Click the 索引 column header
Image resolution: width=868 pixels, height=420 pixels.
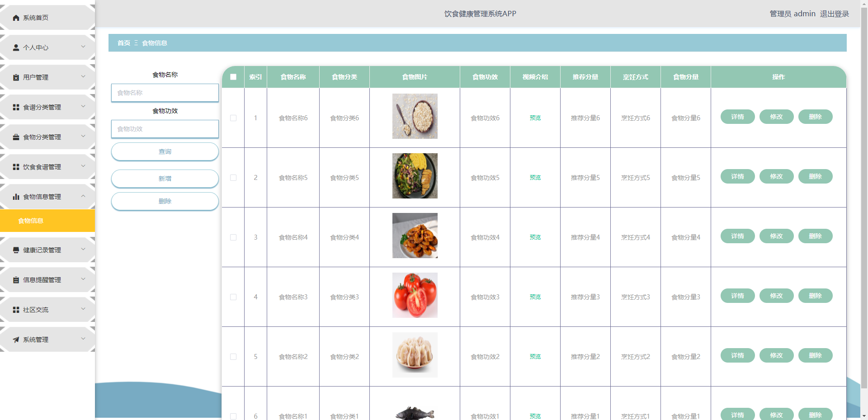[x=255, y=77]
